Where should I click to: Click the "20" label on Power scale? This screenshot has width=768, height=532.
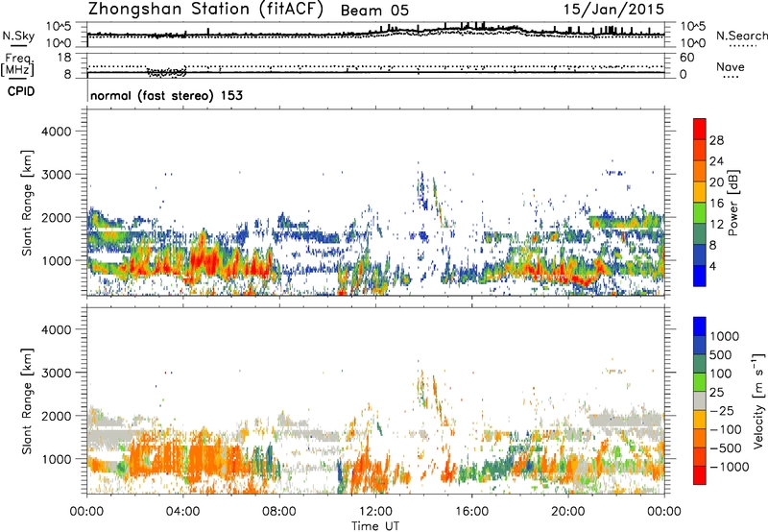pyautogui.click(x=716, y=182)
